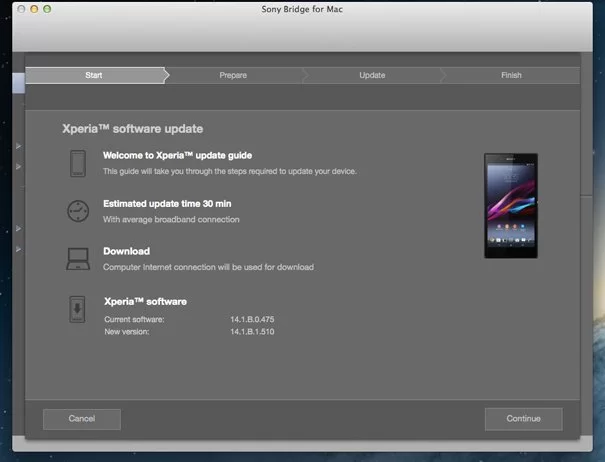The height and width of the screenshot is (462, 605).
Task: Click the Continue button
Action: tap(523, 419)
